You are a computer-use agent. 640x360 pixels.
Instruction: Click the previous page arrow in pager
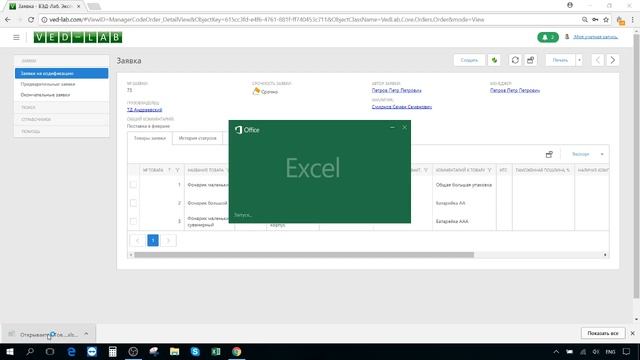point(138,240)
